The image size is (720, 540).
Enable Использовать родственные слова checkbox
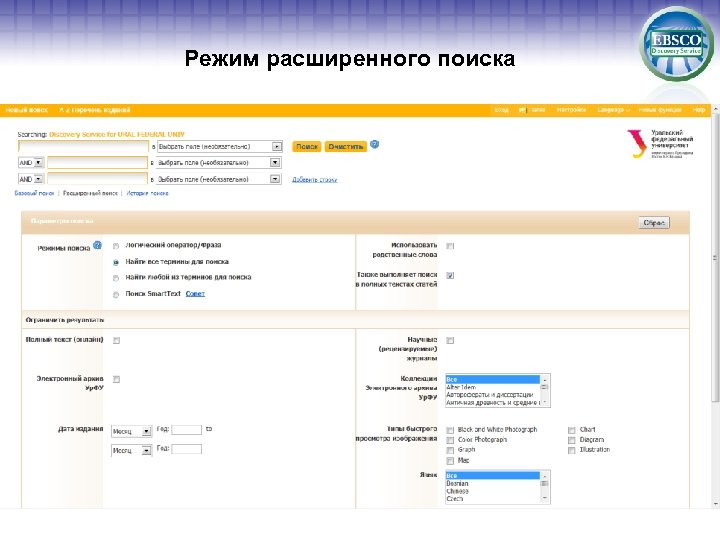coord(450,246)
